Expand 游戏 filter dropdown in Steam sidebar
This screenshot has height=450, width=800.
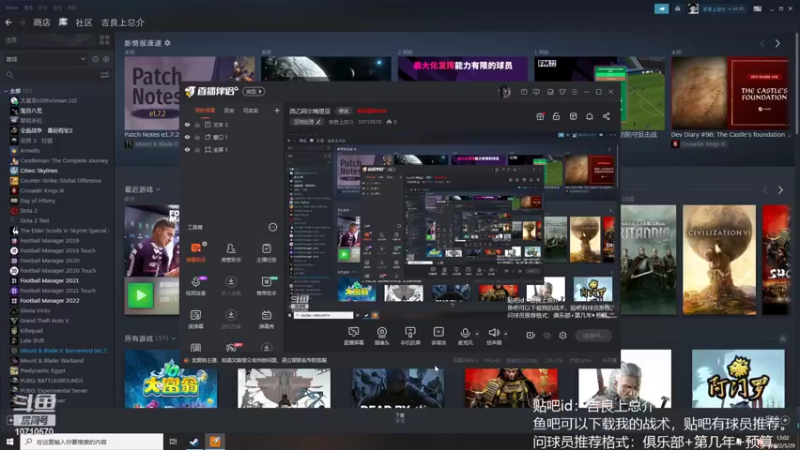[x=83, y=59]
